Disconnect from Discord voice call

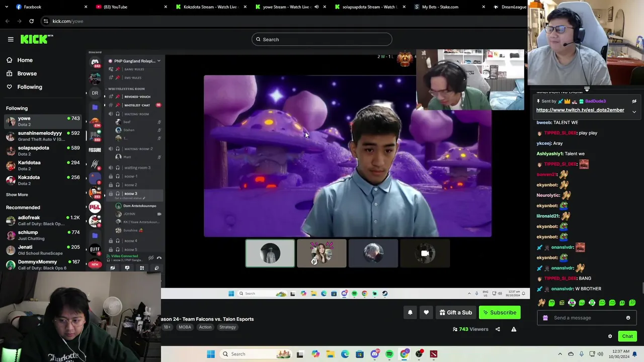tap(159, 258)
